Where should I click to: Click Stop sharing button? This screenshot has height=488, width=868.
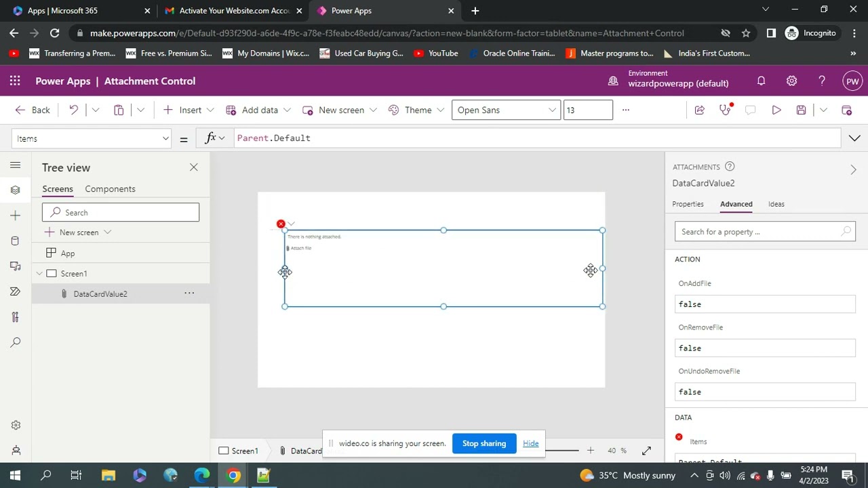(484, 443)
